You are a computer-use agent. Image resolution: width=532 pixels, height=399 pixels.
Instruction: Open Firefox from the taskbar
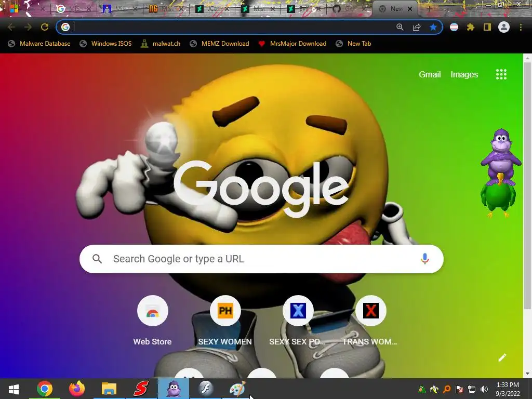77,389
